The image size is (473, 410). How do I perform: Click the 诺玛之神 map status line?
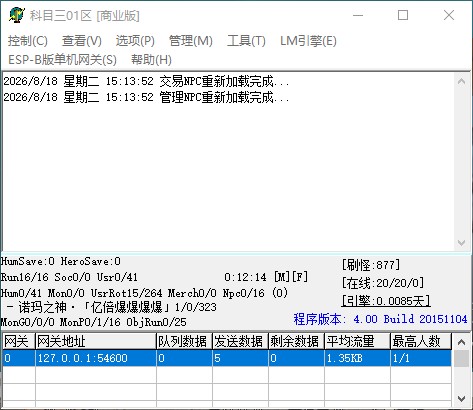pos(111,307)
